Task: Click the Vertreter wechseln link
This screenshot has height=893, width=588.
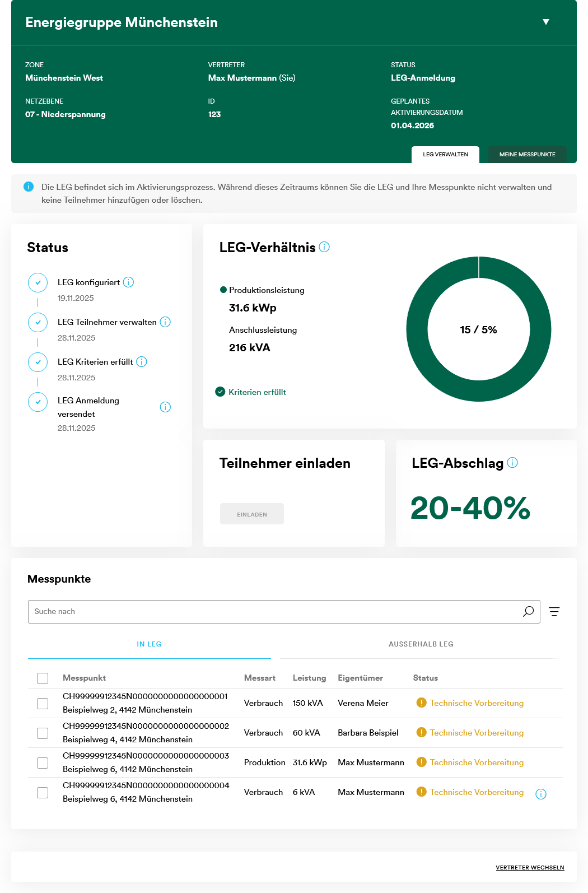Action: pyautogui.click(x=530, y=868)
